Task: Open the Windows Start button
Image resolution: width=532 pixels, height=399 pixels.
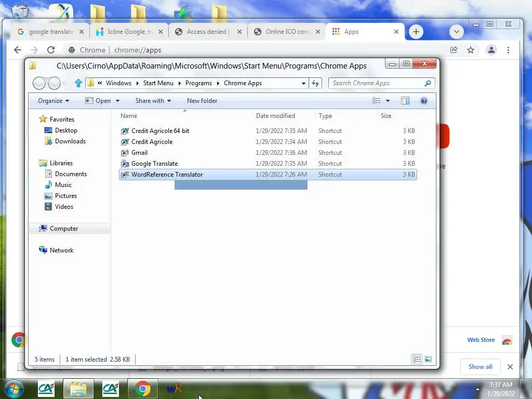Action: point(14,389)
